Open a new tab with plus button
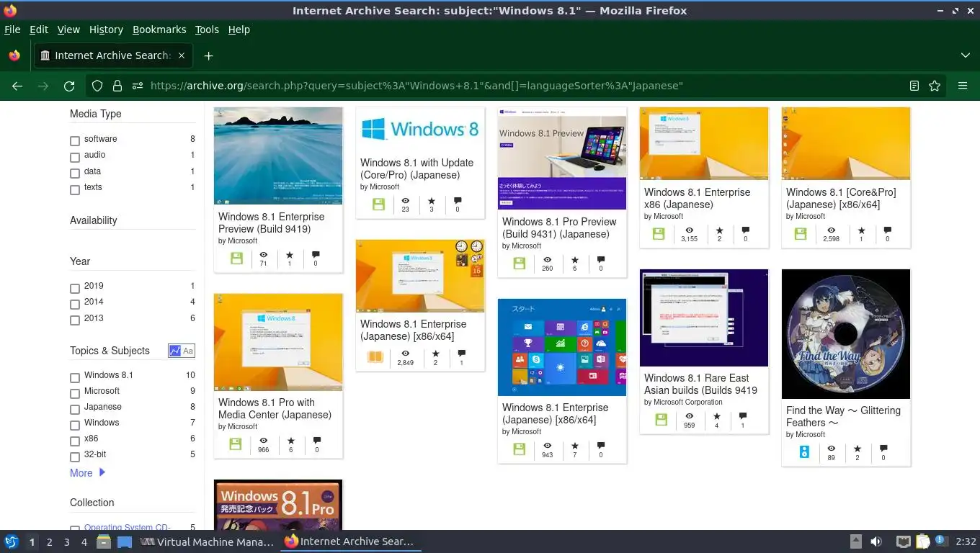This screenshot has width=980, height=553. coord(208,55)
